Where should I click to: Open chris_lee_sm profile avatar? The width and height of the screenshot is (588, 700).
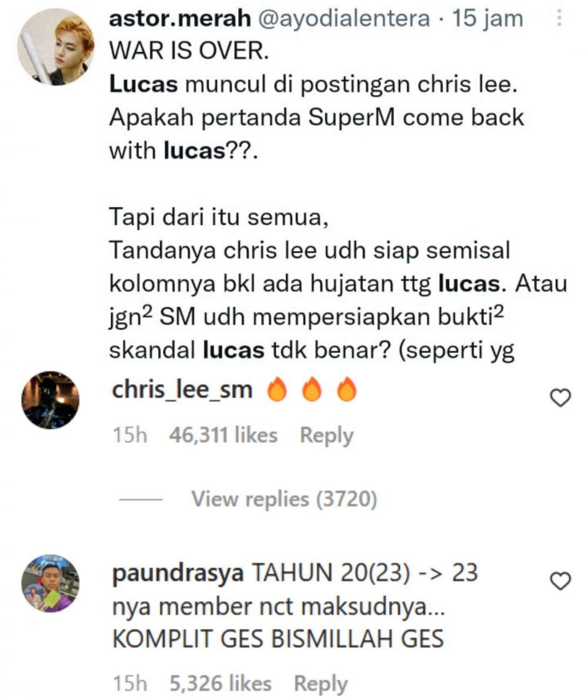51,399
